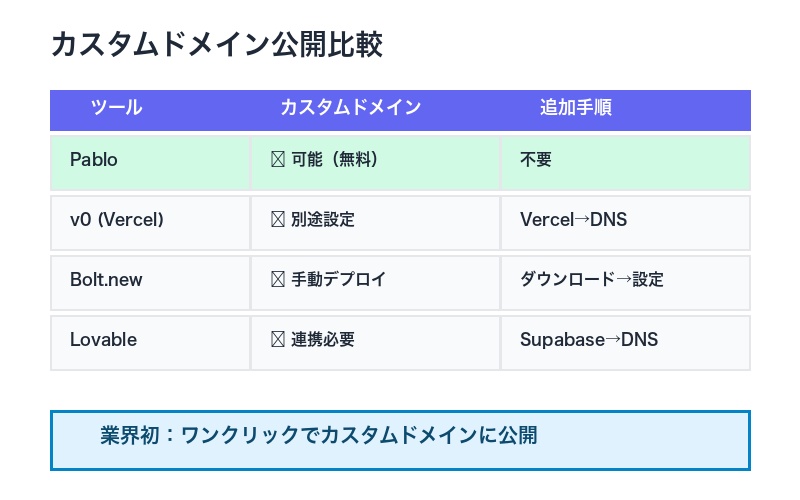This screenshot has width=800, height=500.
Task: Click the 業界初 callout box text
Action: tap(319, 436)
